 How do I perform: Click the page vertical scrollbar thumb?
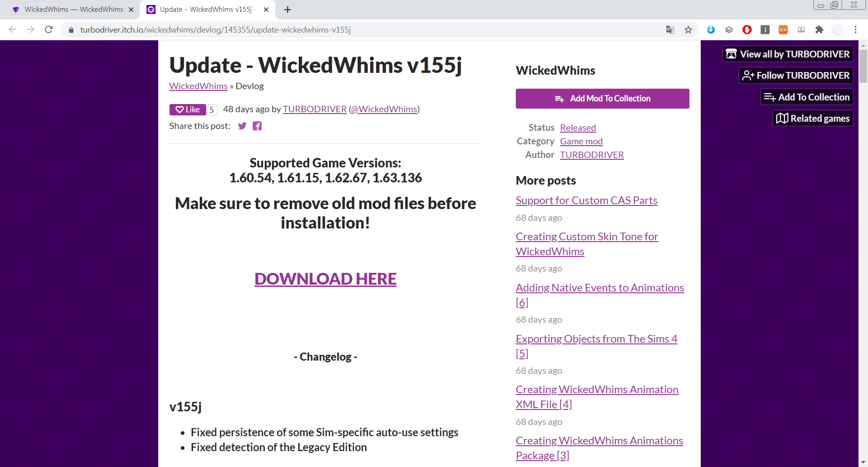863,66
